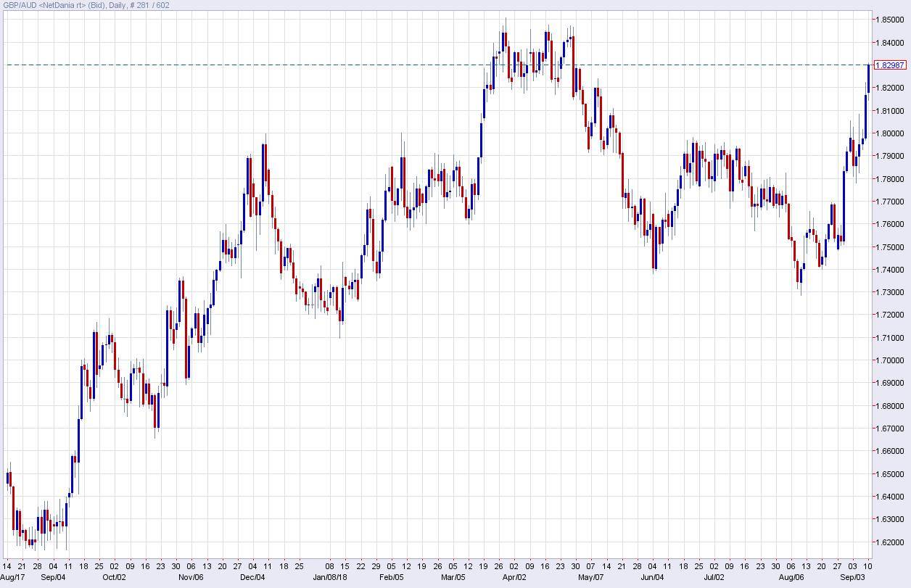911x588 pixels.
Task: Click the 1.66000 price axis label
Action: pos(890,451)
